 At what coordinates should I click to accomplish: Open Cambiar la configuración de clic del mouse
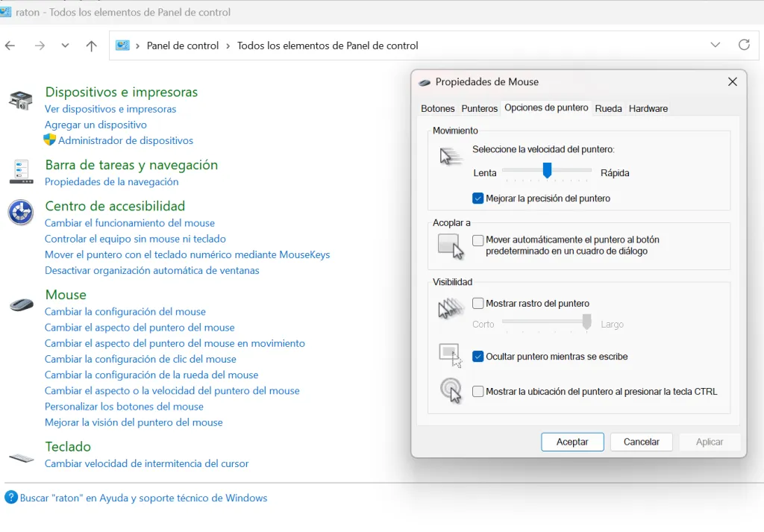point(140,359)
